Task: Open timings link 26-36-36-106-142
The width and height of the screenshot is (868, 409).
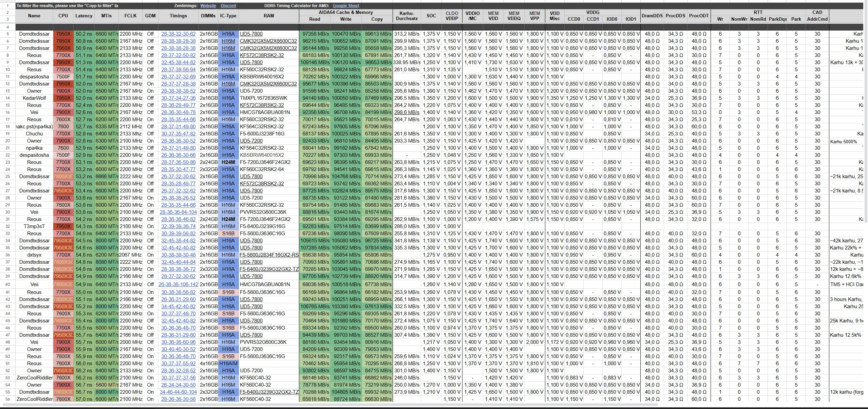Action: [x=178, y=284]
